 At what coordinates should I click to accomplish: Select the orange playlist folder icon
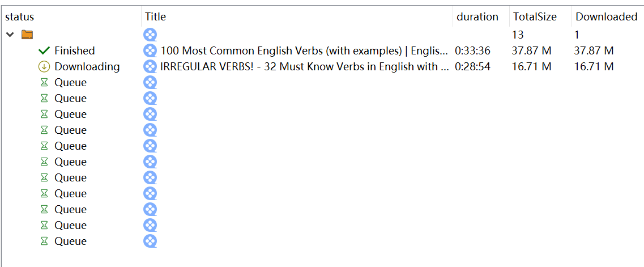27,35
